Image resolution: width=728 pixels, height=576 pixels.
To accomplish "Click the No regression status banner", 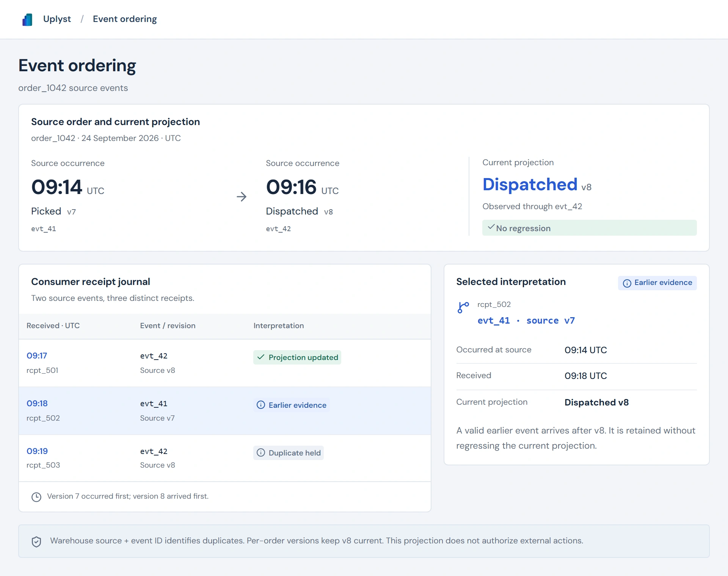I will (x=589, y=228).
